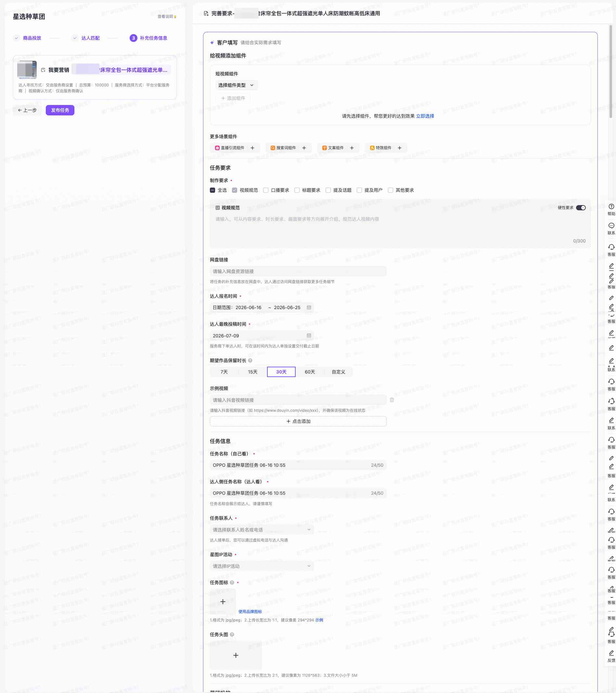This screenshot has width=616, height=693.
Task: Uncheck the 视频规范 checkbox
Action: pyautogui.click(x=235, y=190)
